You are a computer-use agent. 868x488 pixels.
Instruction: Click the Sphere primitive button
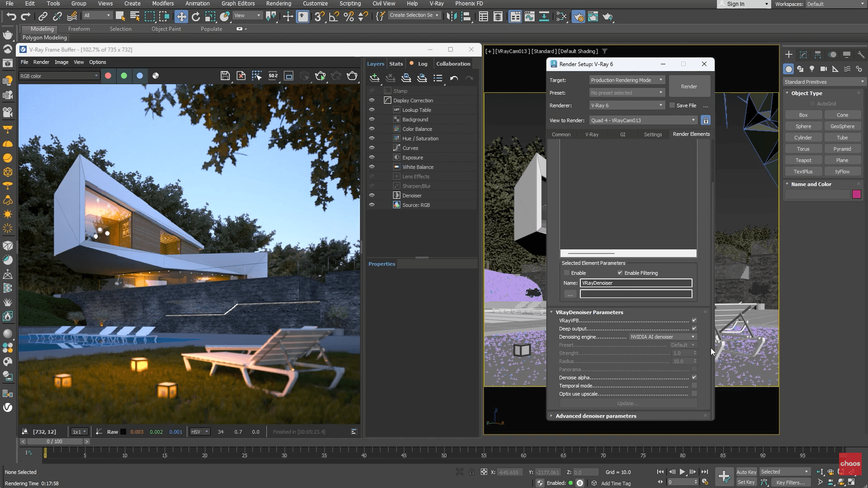click(x=803, y=126)
